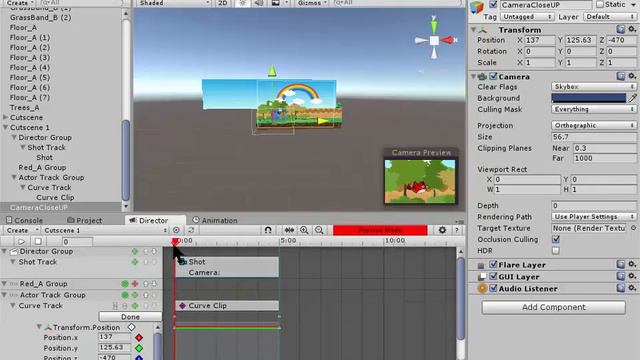Collapse Transform component foldout
Screen dimensions: 640x360
tap(473, 30)
